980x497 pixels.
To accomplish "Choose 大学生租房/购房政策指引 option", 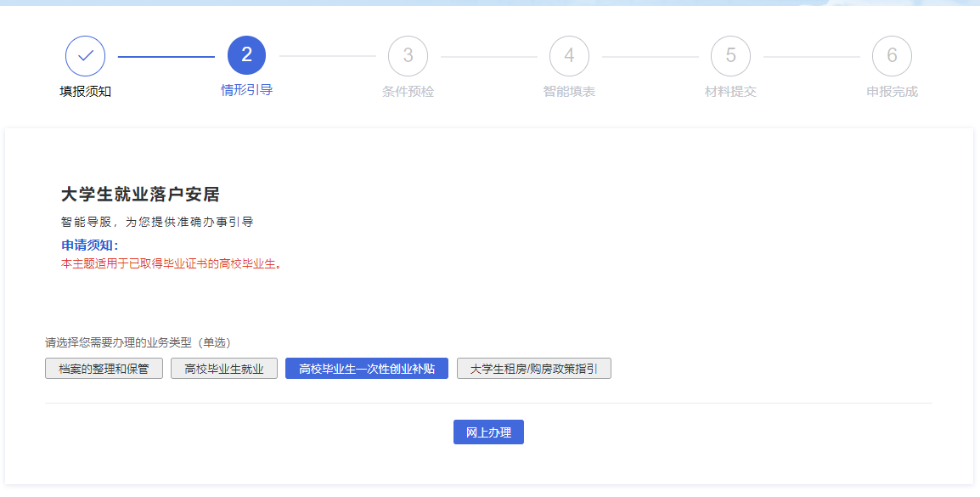I will (533, 369).
